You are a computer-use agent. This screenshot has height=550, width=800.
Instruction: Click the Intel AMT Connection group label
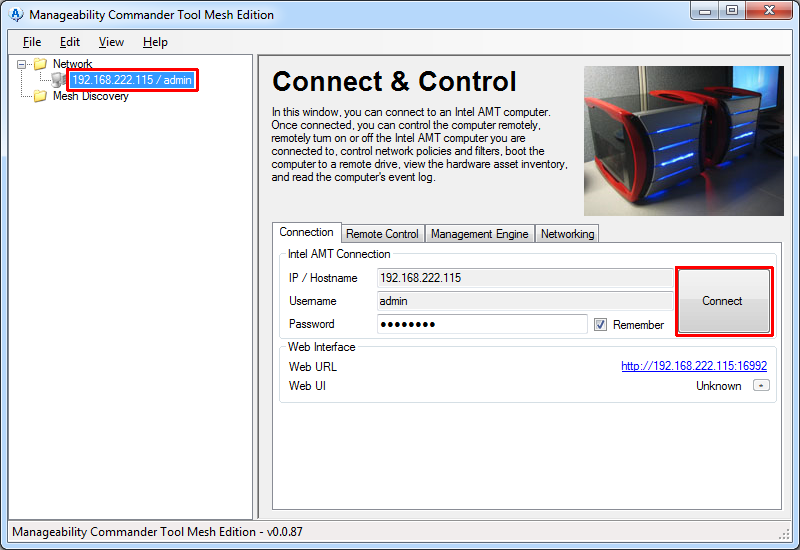point(339,254)
